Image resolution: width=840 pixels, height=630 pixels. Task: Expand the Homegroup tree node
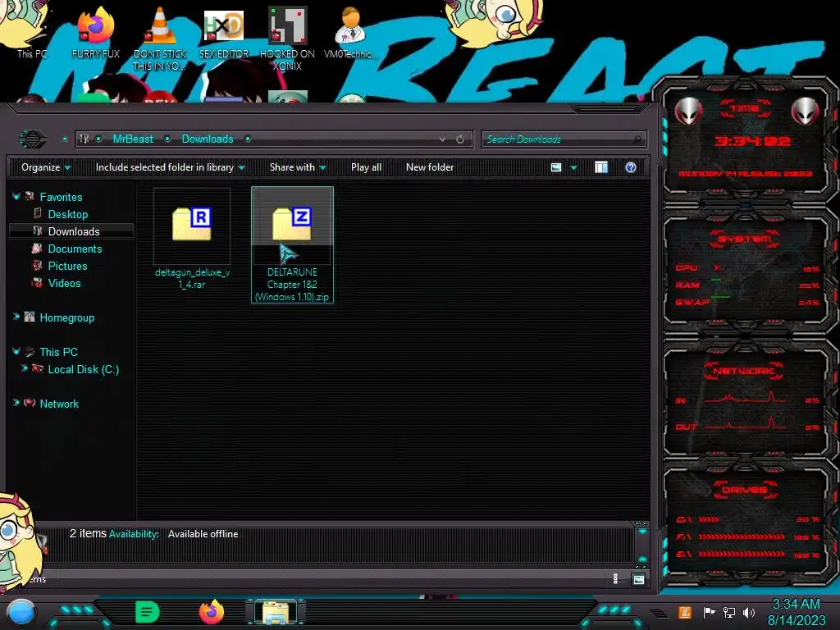pyautogui.click(x=16, y=317)
